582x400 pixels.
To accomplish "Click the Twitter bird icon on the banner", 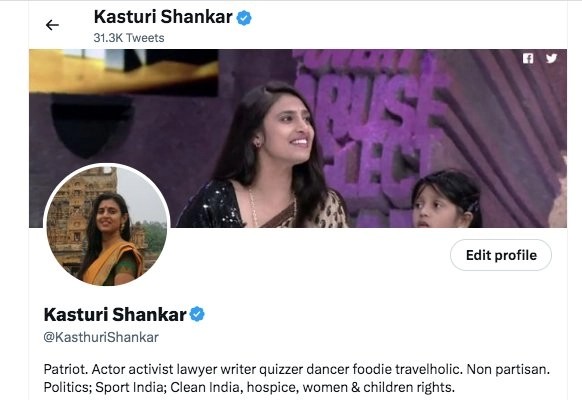I will 551,58.
